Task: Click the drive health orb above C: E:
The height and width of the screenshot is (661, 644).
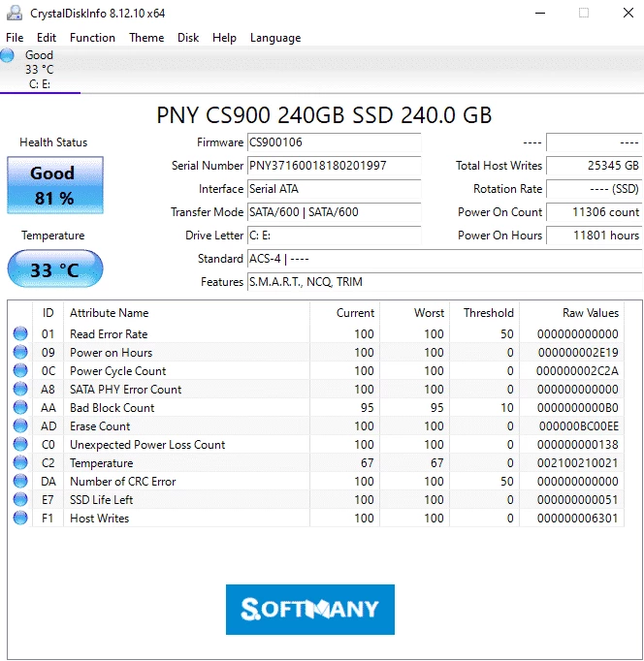Action: click(9, 55)
